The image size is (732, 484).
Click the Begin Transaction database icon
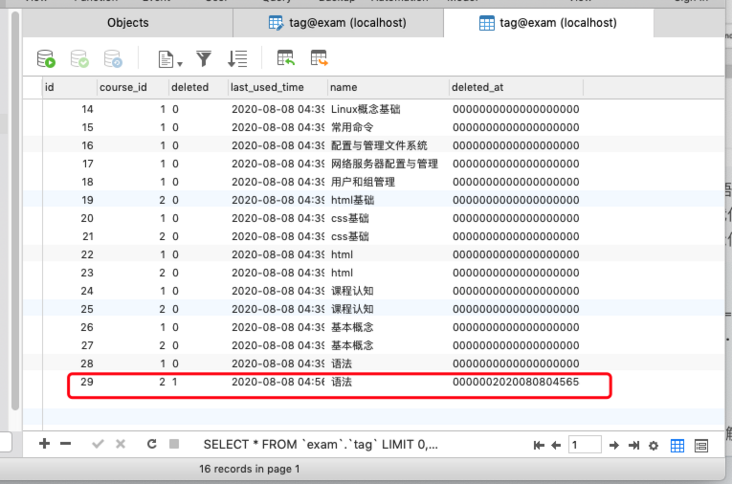pos(46,59)
